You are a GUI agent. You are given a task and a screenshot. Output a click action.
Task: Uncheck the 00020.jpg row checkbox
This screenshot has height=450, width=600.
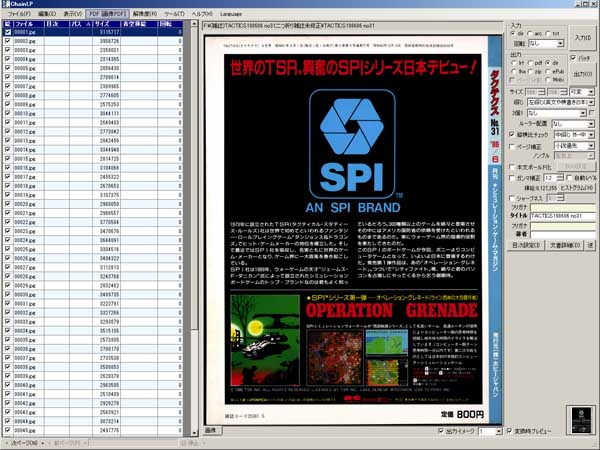tap(8, 204)
